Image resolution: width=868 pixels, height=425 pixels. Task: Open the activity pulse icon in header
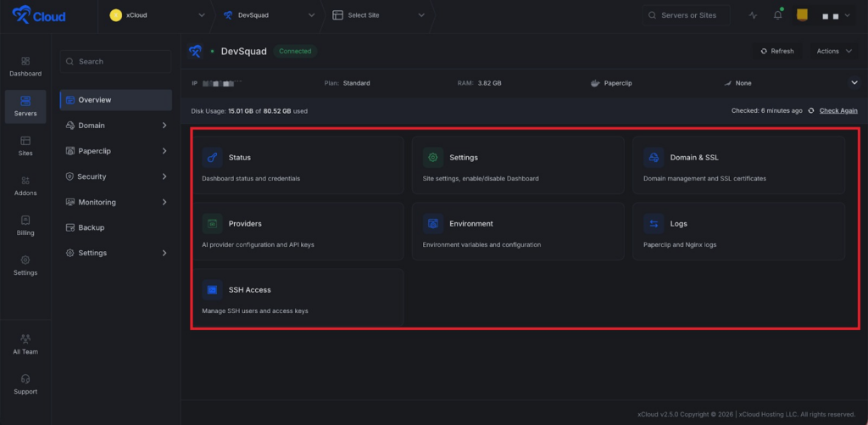pos(754,15)
